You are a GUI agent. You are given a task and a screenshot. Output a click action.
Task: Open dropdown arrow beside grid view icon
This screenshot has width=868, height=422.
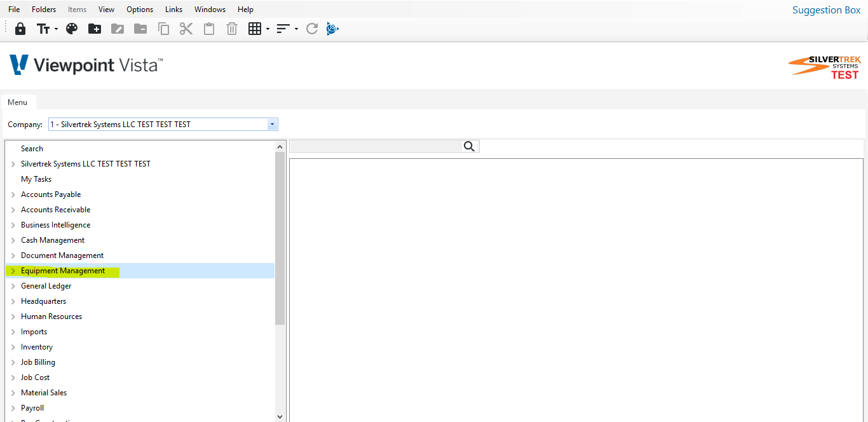pos(268,29)
